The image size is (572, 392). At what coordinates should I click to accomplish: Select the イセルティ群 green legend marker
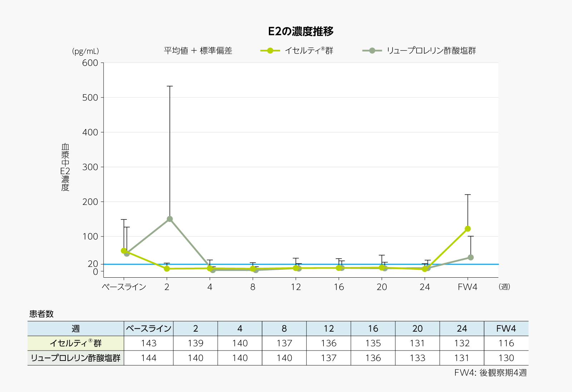click(x=270, y=50)
